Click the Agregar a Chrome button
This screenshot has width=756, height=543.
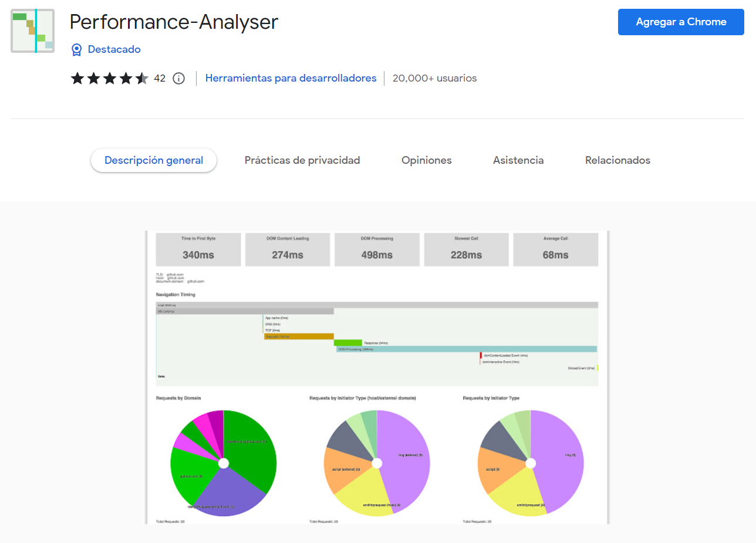(x=681, y=22)
